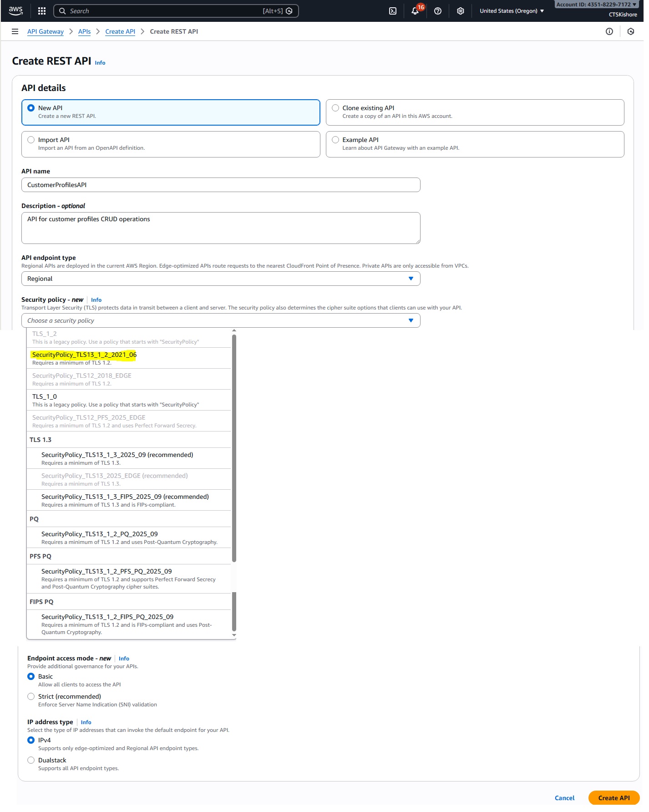
Task: Open the AWS services grid menu
Action: (x=41, y=11)
